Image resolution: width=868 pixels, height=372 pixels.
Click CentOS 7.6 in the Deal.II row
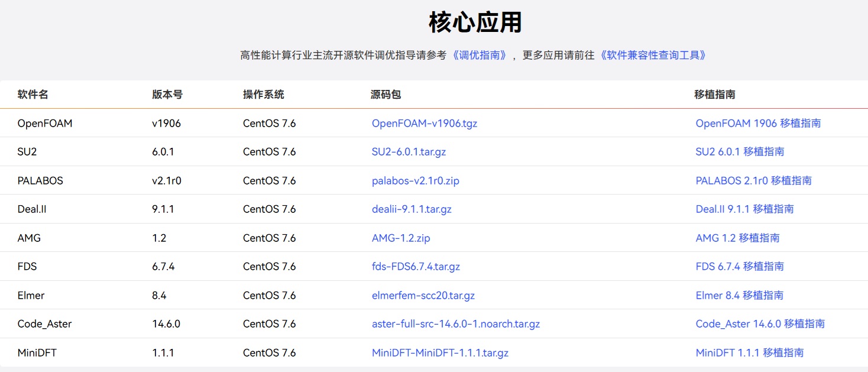click(x=269, y=209)
